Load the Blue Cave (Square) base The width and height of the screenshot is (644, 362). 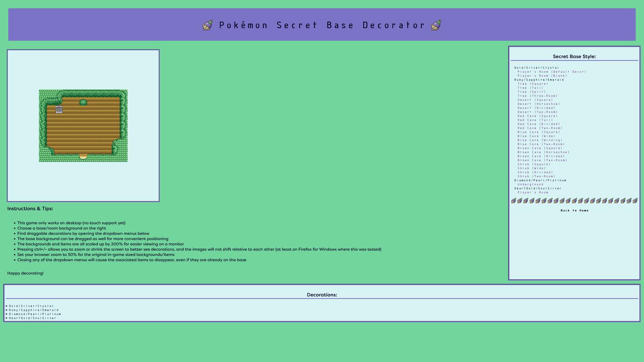[x=539, y=132]
